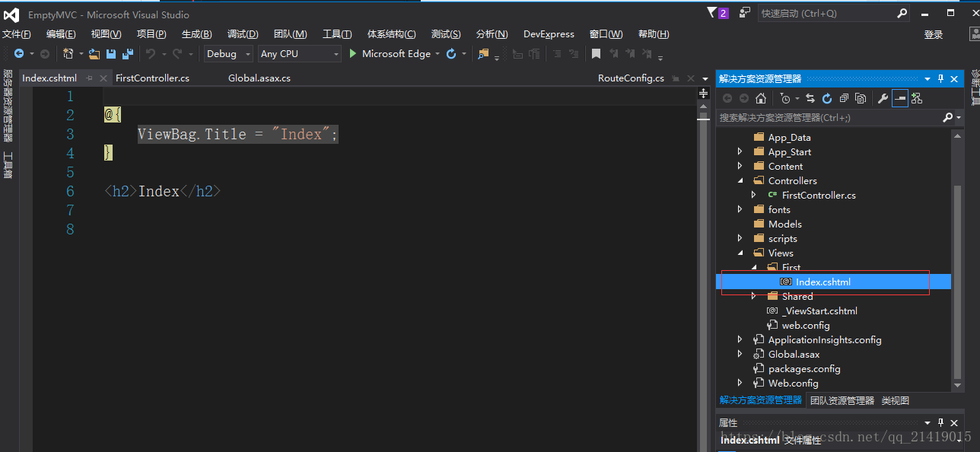Toggle the Solution Explorer auto-hide pin
Image resolution: width=980 pixels, height=452 pixels.
[x=941, y=78]
